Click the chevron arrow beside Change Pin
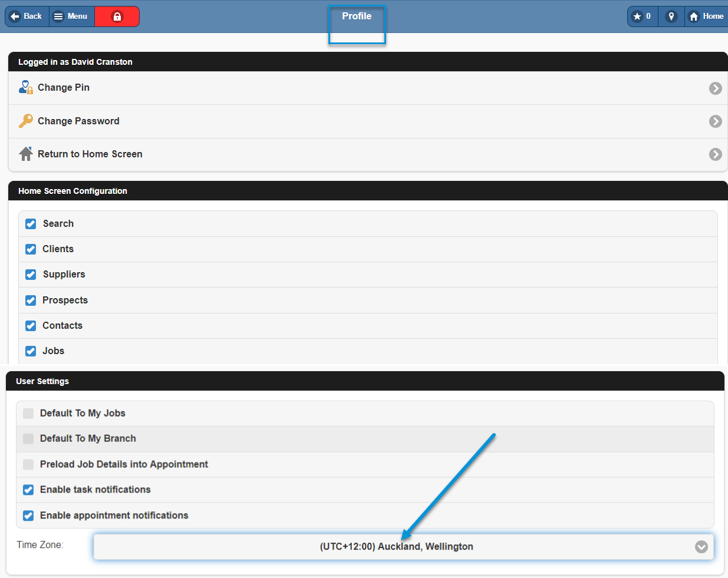Image resolution: width=728 pixels, height=578 pixels. (716, 88)
